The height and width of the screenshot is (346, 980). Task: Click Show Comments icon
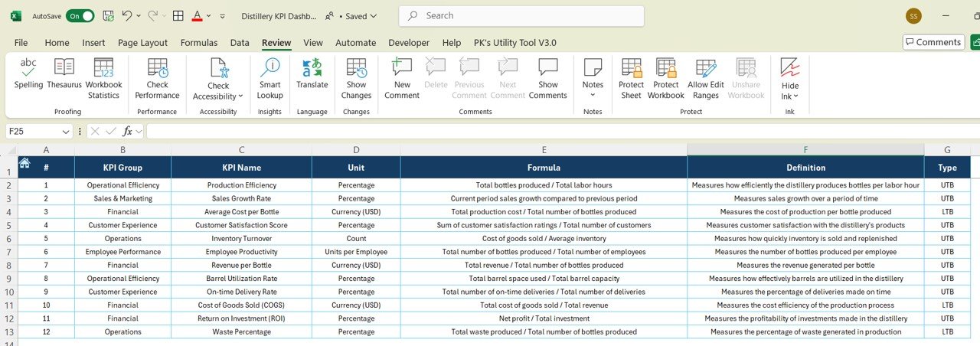pos(548,67)
